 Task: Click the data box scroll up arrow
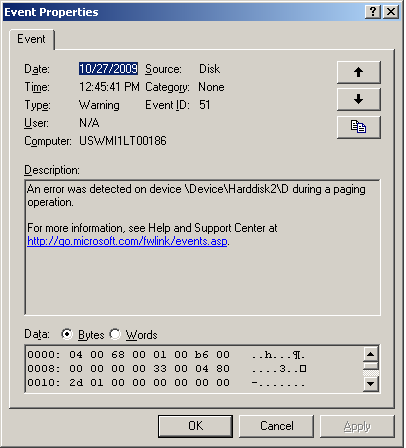pos(371,354)
